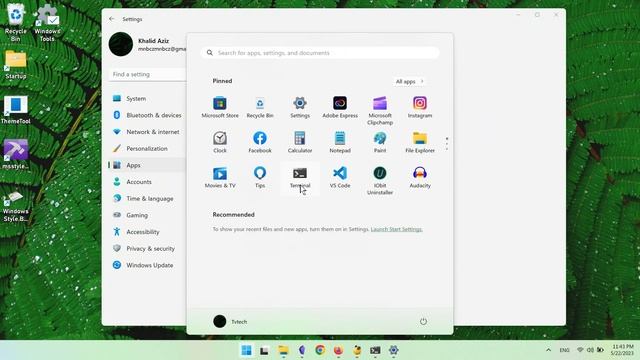Viewport: 640px width, 360px height.
Task: Open Microsoft Store from pinned apps
Action: point(220,107)
